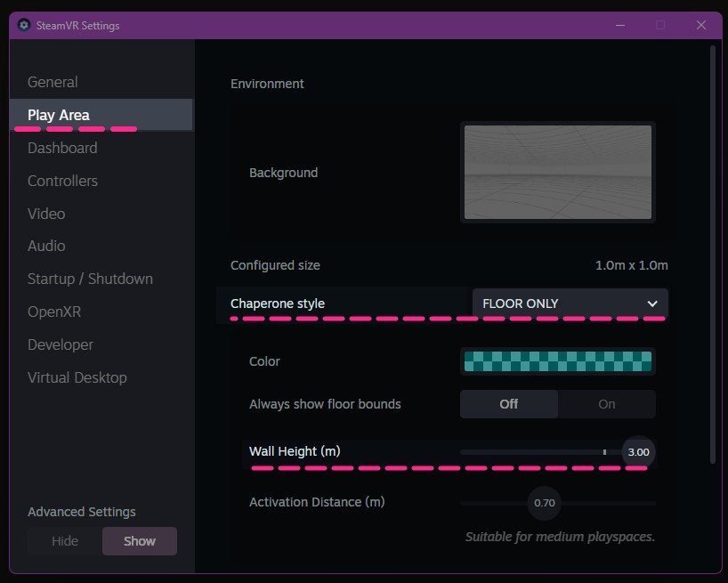
Task: Minimize the SteamVR Settings window
Action: (x=620, y=25)
